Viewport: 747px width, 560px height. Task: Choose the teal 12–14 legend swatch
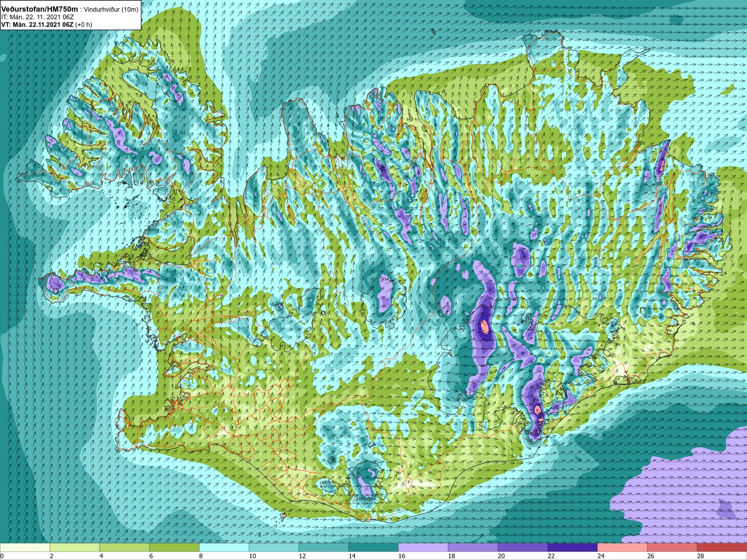(323, 548)
